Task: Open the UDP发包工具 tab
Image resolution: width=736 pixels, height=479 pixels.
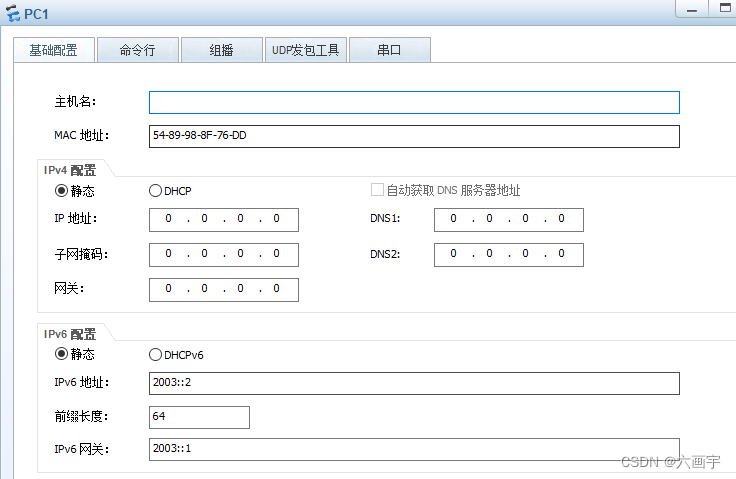Action: pyautogui.click(x=306, y=50)
